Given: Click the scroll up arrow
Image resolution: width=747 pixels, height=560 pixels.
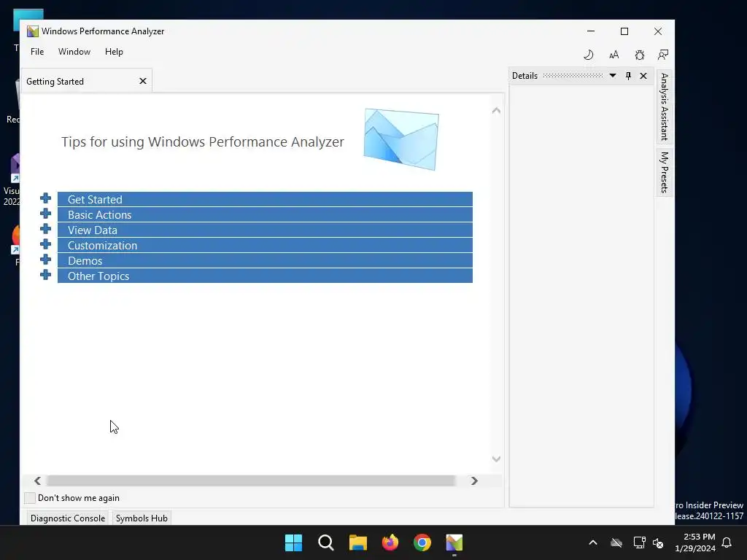Looking at the screenshot, I should 496,111.
